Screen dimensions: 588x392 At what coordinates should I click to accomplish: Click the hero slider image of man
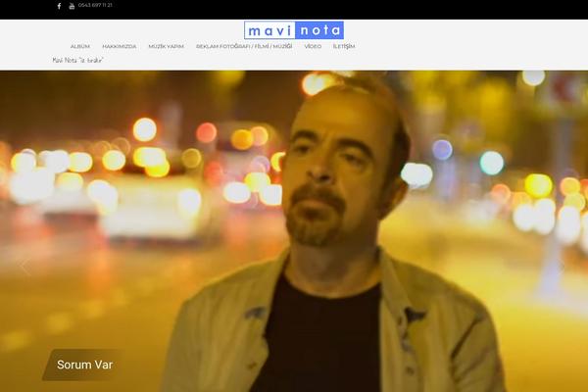[294, 231]
